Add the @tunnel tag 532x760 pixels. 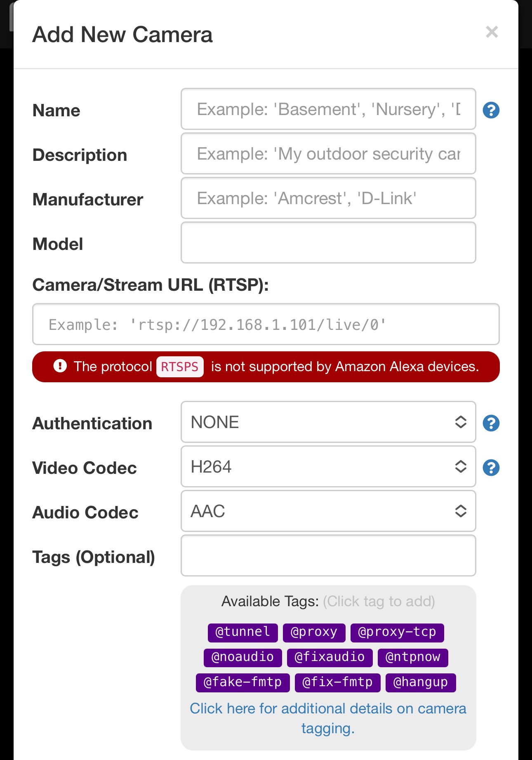[x=242, y=632]
